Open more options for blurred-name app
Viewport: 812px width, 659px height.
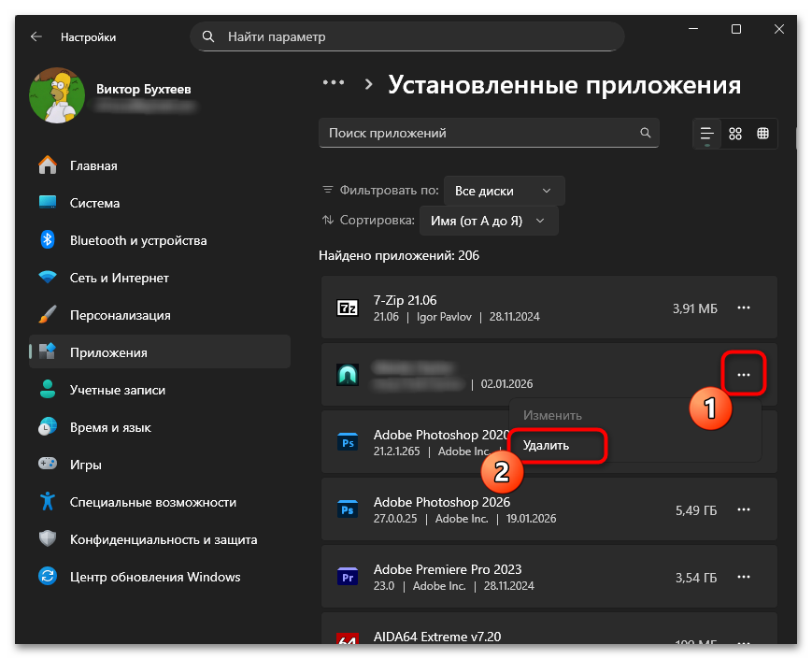coord(744,375)
